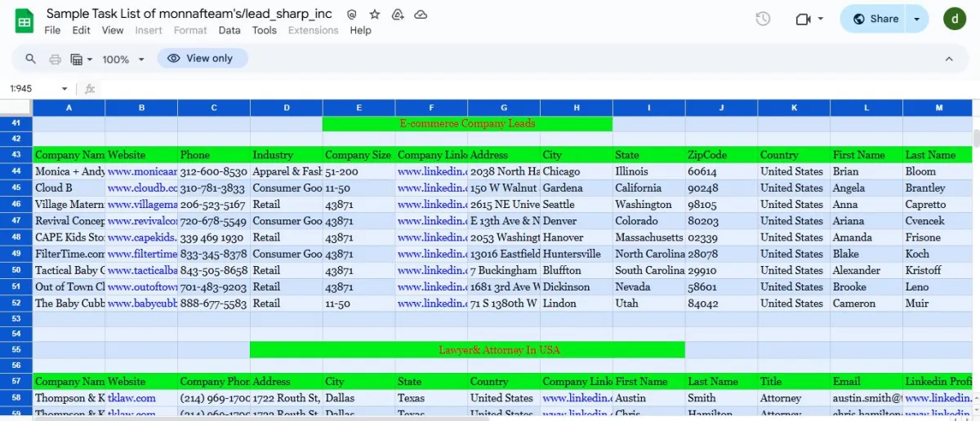Screen dimensions: 980x421
Task: Open the File menu
Action: (x=52, y=30)
